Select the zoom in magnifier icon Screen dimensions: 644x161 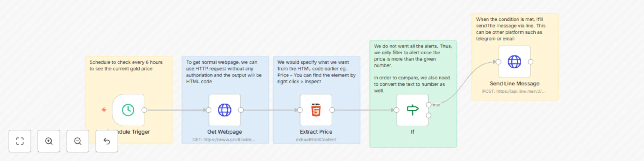click(49, 141)
